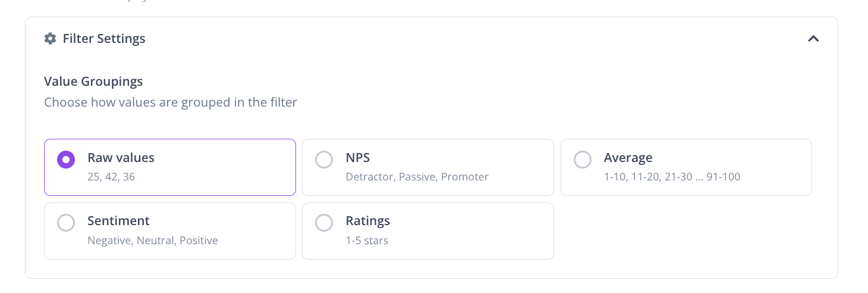Click the 'Choose how values are grouped' helper text
868x293 pixels.
click(x=171, y=102)
